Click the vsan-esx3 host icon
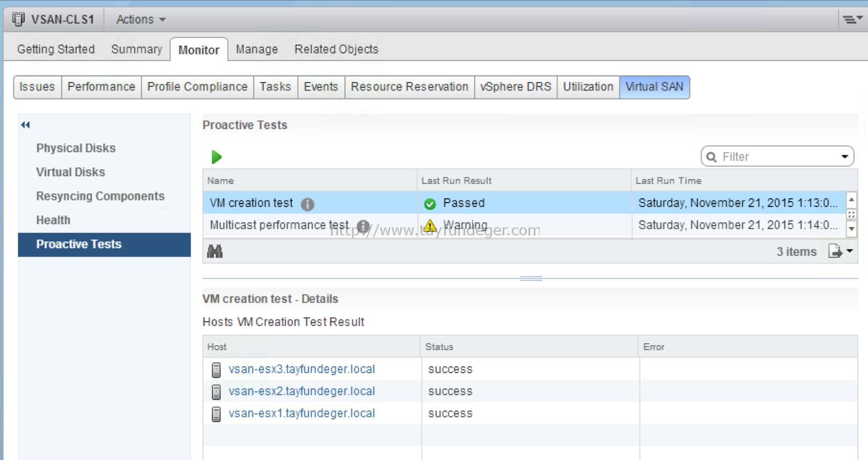The width and height of the screenshot is (868, 460). pyautogui.click(x=216, y=370)
